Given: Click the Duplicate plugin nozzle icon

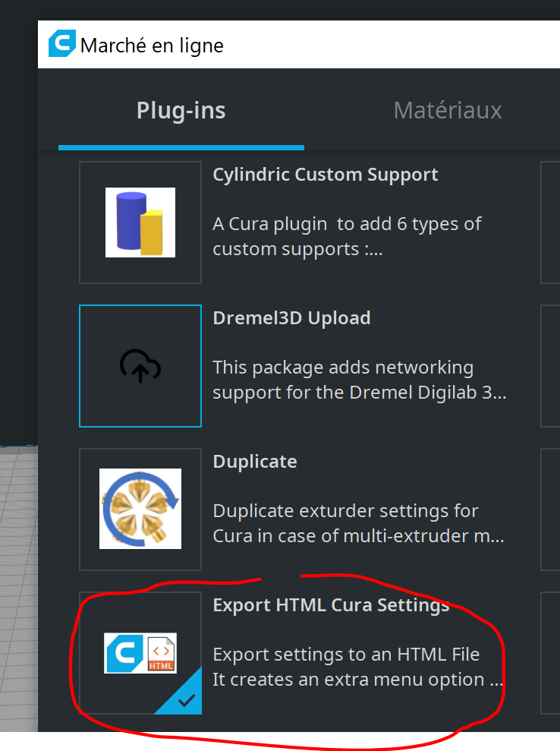Looking at the screenshot, I should pos(140,509).
